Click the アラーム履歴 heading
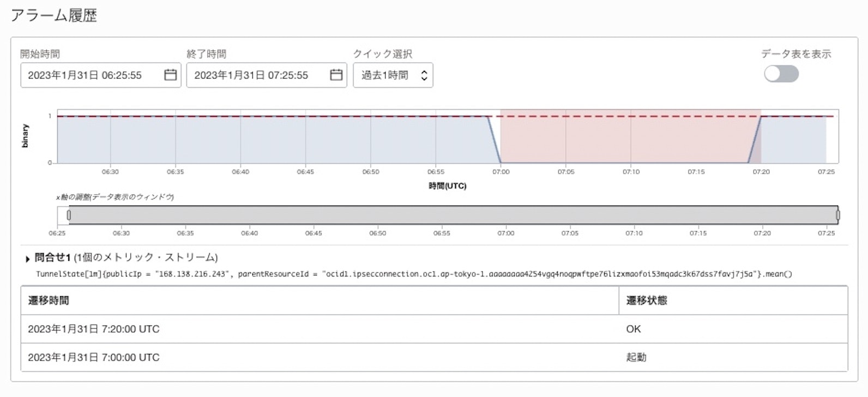868x397 pixels. pos(54,15)
